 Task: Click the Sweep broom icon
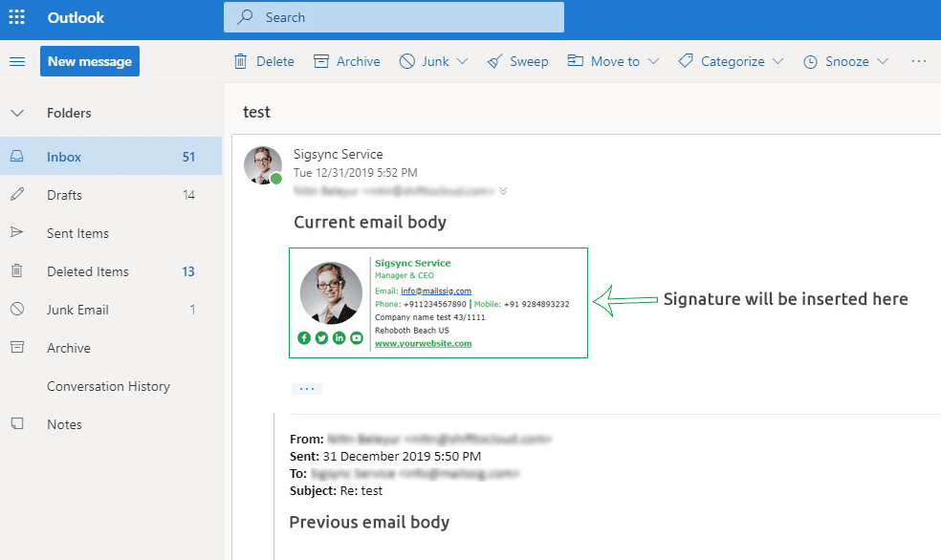coord(494,61)
